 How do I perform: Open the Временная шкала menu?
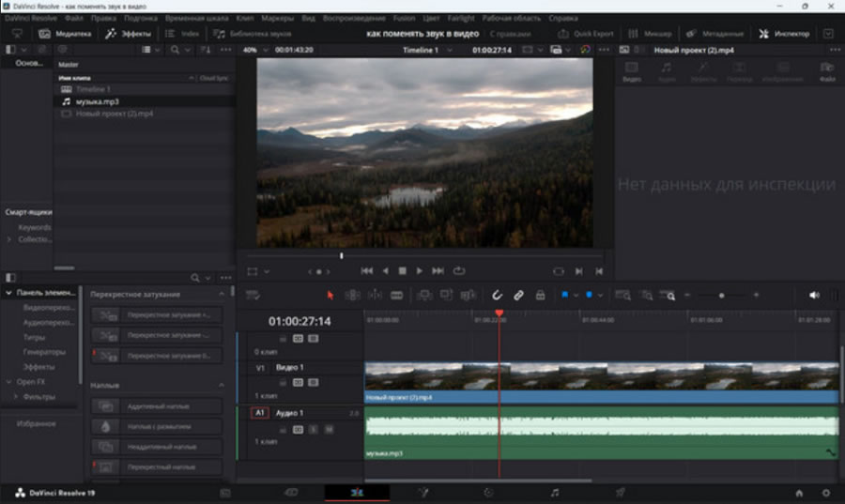click(x=197, y=18)
